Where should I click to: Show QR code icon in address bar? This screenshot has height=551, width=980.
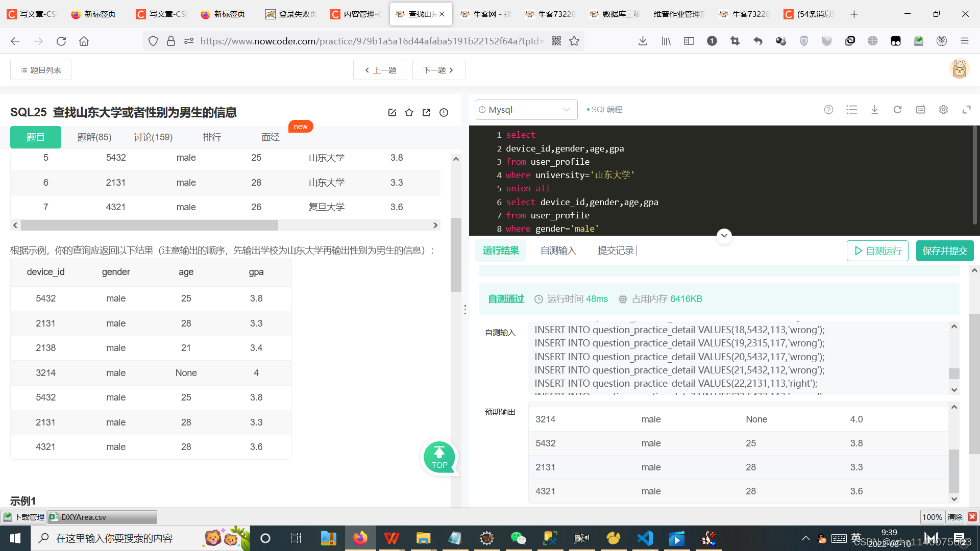[x=556, y=41]
